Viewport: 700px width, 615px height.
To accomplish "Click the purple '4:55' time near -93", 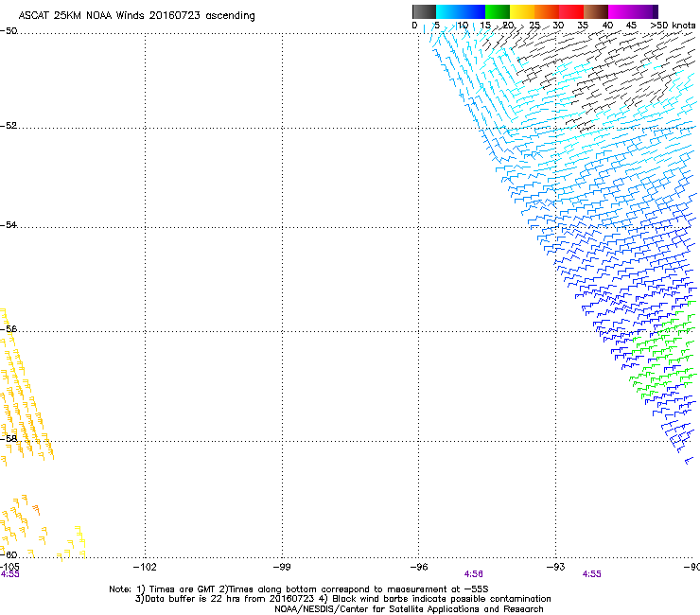I will coord(591,574).
